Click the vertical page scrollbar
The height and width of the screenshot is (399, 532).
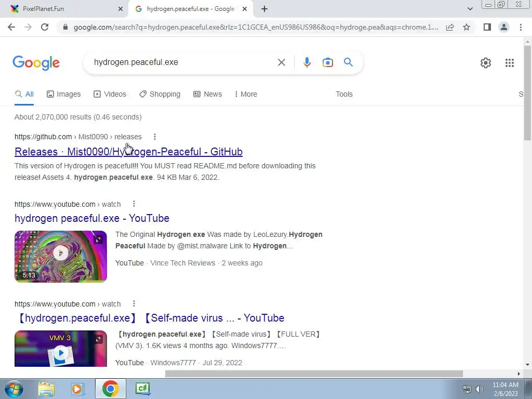pyautogui.click(x=527, y=92)
